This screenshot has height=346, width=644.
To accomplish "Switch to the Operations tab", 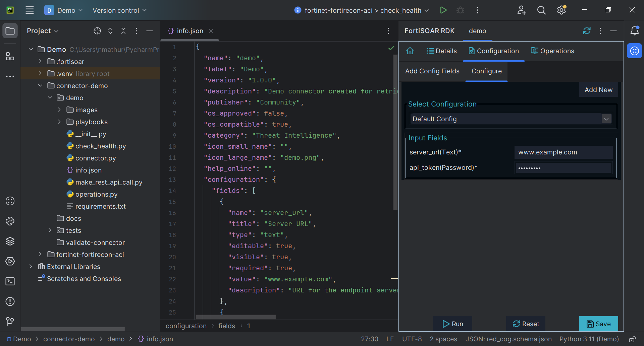I will tap(552, 51).
